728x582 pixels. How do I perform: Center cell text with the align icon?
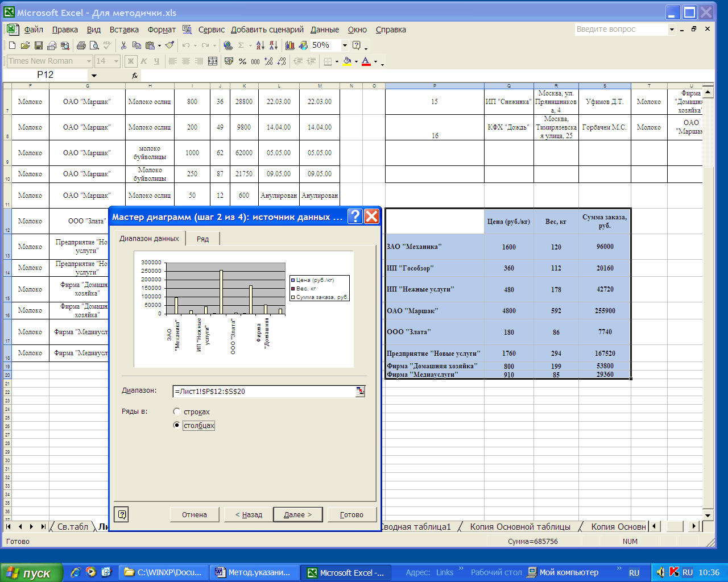point(186,61)
